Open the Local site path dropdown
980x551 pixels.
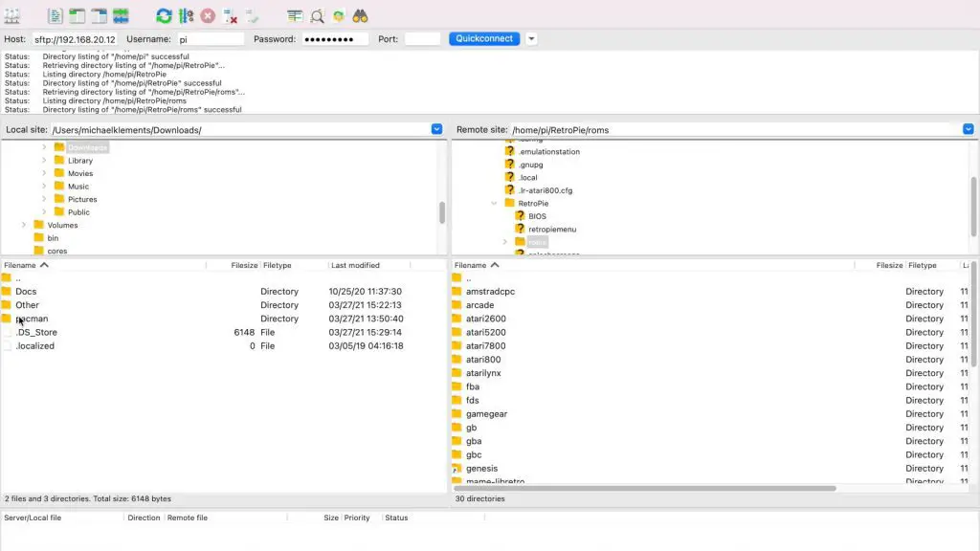(436, 129)
